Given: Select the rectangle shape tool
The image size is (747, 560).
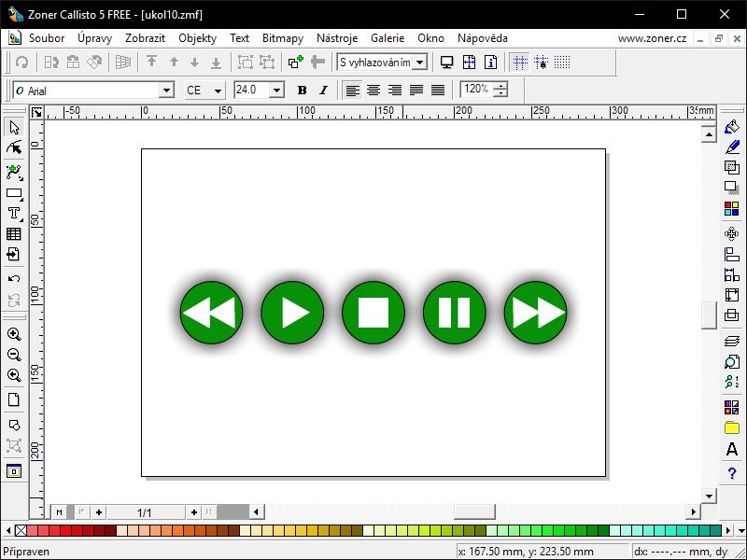Looking at the screenshot, I should click(x=14, y=193).
